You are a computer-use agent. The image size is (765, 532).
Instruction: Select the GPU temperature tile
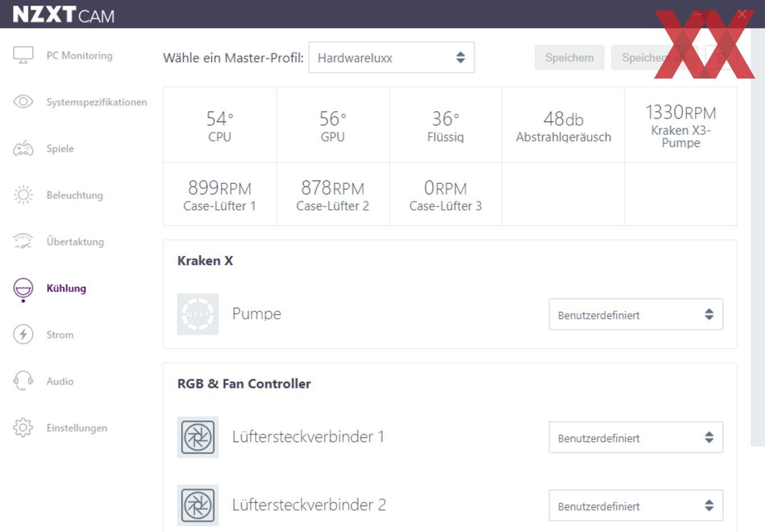[333, 125]
